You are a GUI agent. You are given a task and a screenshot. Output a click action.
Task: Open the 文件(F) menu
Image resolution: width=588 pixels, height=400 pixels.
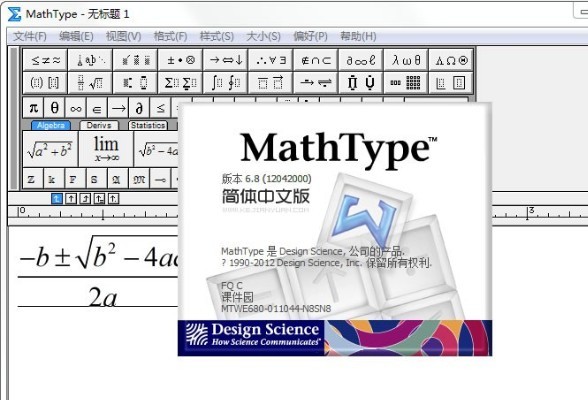tap(30, 36)
